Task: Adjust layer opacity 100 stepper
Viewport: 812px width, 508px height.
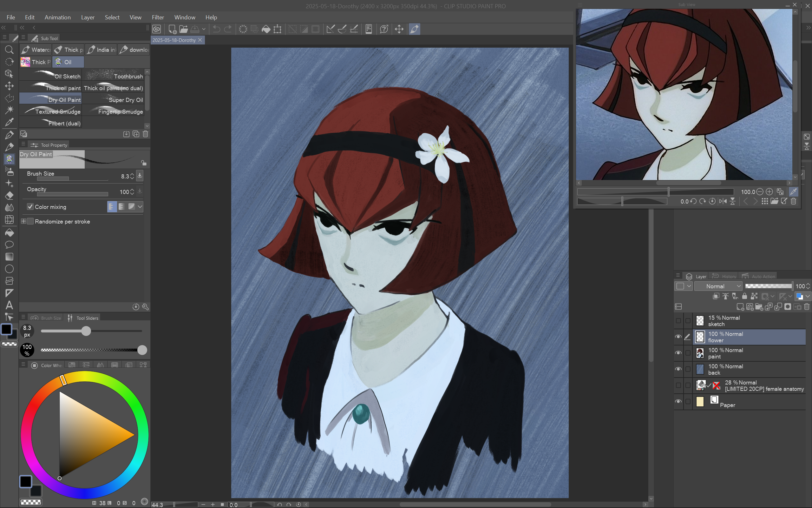Action: pos(808,286)
